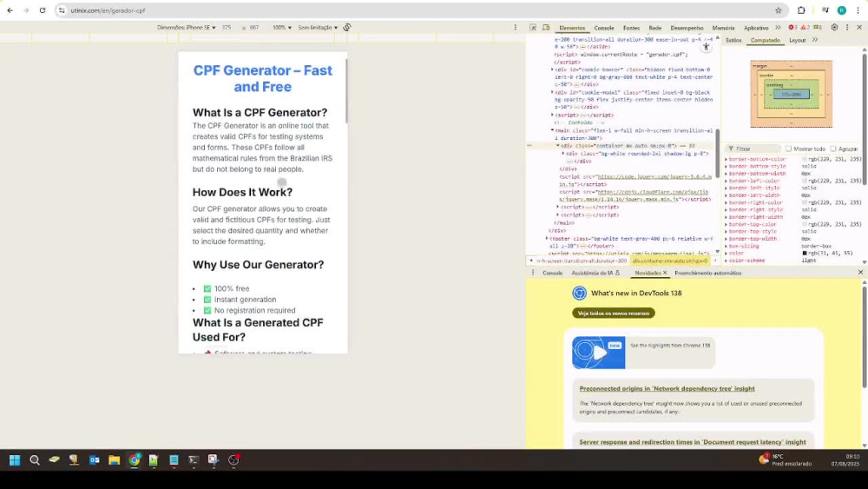Play the Chrome 138 highlights video
This screenshot has height=489, width=868.
(598, 353)
